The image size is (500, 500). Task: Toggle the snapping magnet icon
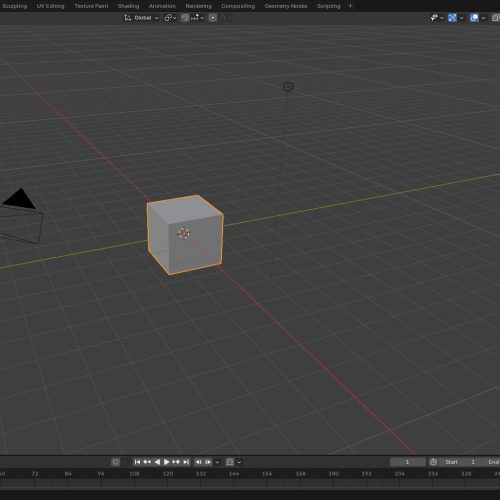[185, 18]
